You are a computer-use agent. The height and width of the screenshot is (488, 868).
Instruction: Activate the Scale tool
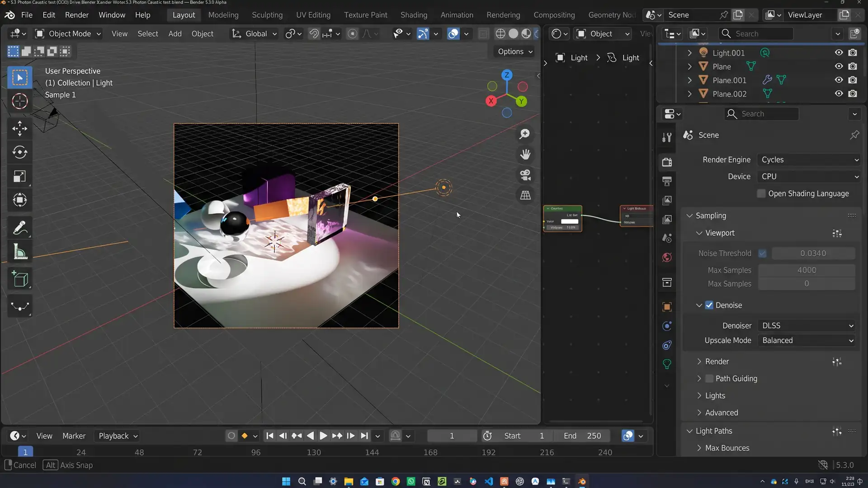(x=19, y=176)
